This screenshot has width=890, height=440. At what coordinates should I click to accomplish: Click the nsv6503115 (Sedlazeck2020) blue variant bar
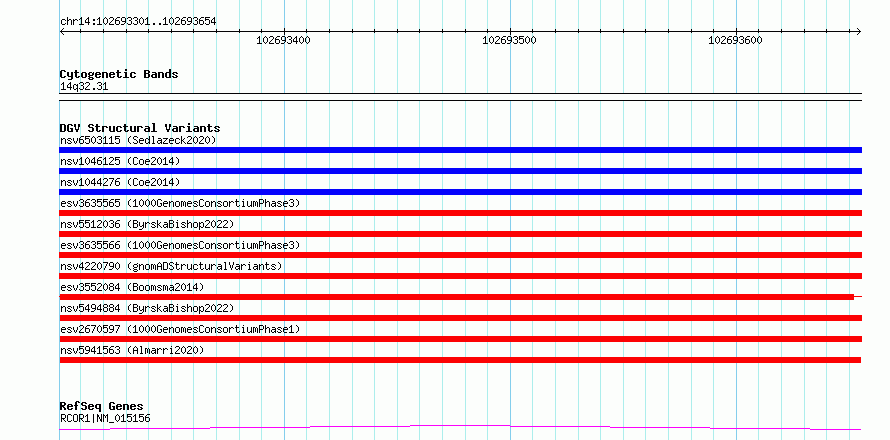pyautogui.click(x=460, y=150)
